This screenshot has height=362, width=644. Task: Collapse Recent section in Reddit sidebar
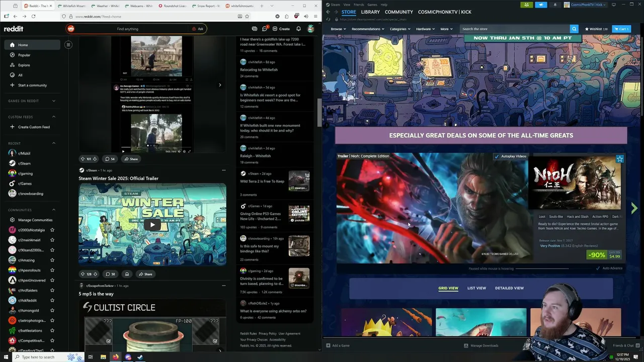click(54, 143)
